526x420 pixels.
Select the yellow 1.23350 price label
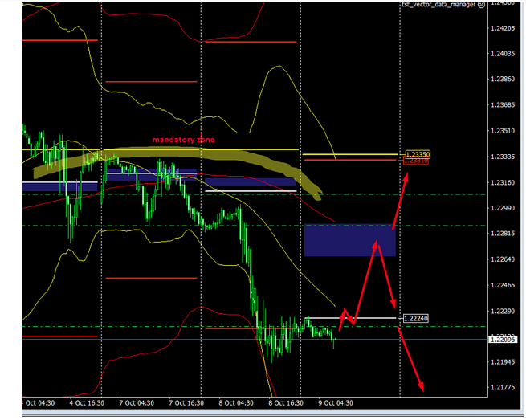pos(417,153)
